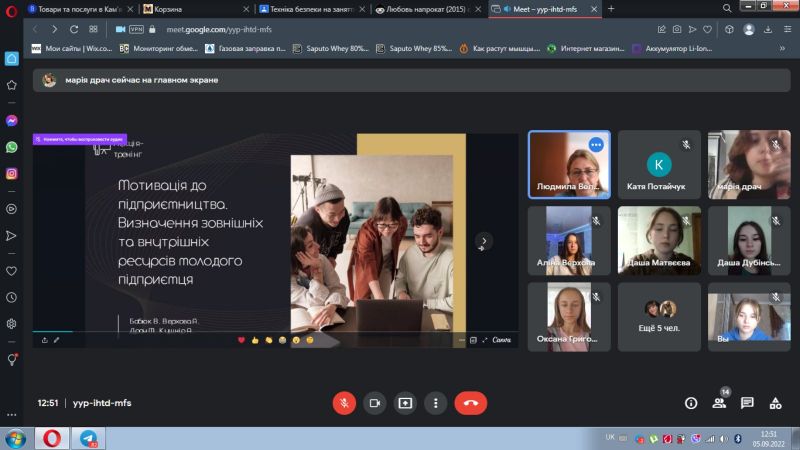Open settings gear in Opera sidebar

(12, 324)
